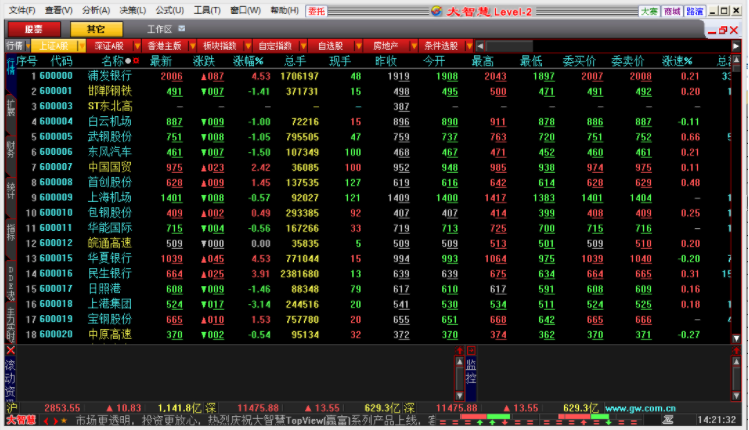
Task: Select the 自定指数 tab
Action: point(276,46)
